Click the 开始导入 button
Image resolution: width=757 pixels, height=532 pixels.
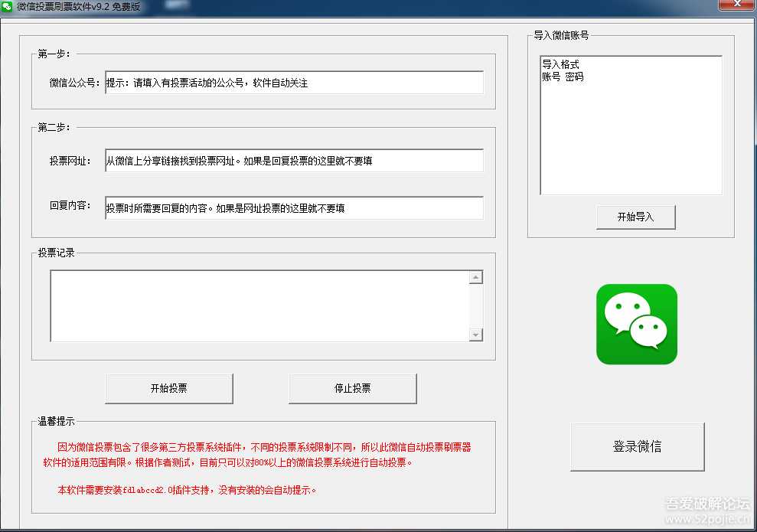(x=636, y=217)
